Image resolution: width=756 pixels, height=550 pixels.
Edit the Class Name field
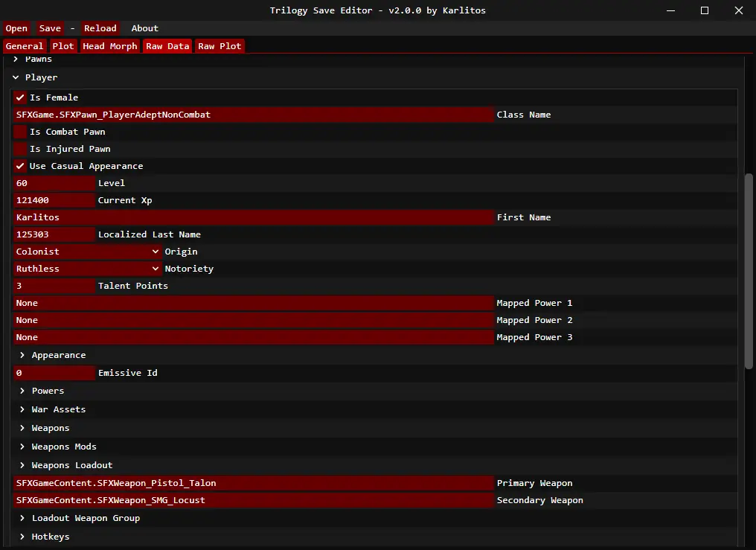point(254,115)
